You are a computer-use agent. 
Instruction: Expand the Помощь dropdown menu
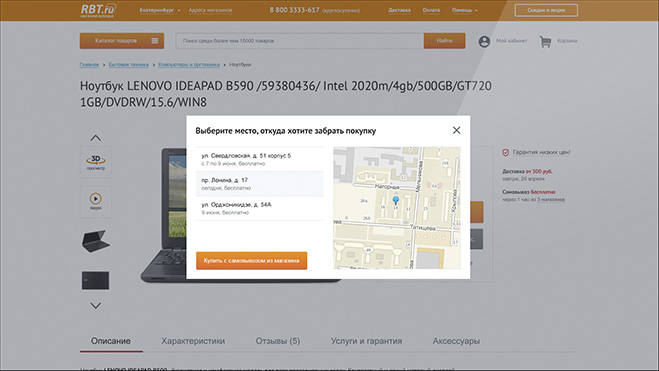click(x=464, y=10)
